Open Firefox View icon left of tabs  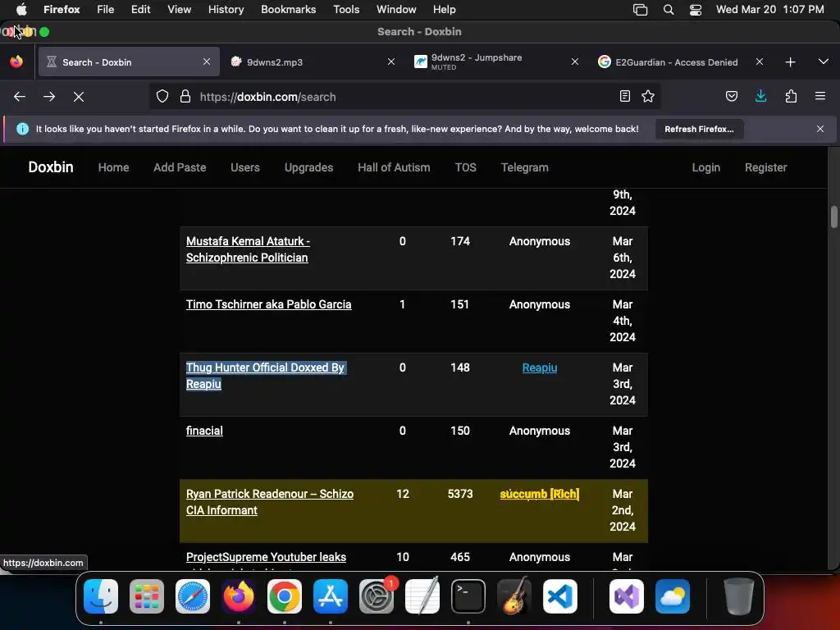16,62
